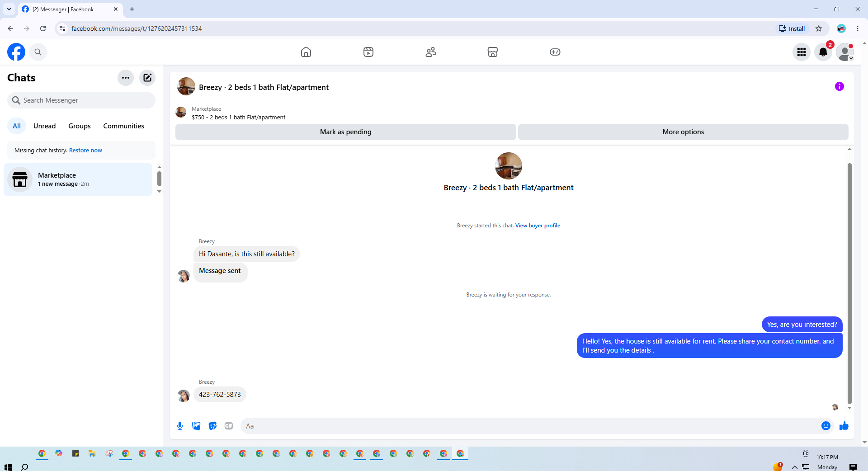This screenshot has width=868, height=471.
Task: Open the Marketplace icon in top navigation
Action: coord(493,52)
